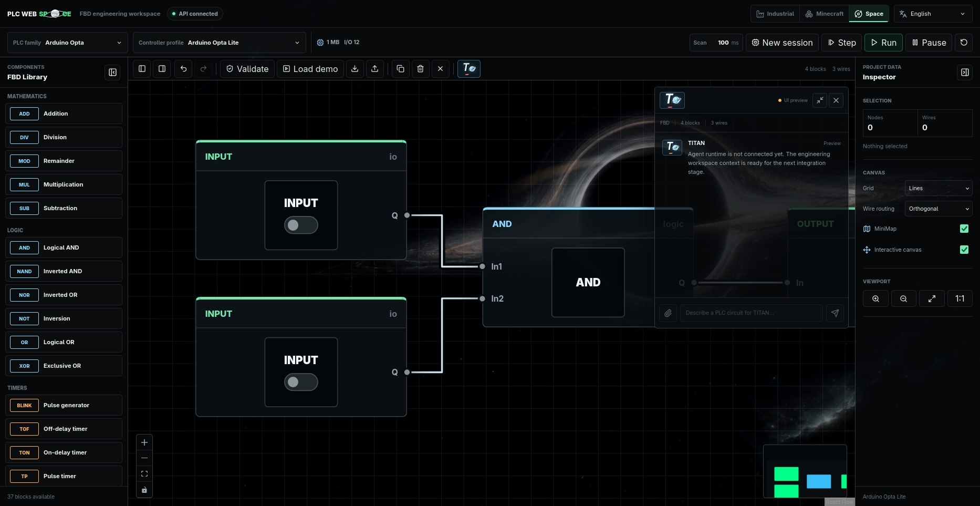Click Load demo button
This screenshot has width=980, height=506.
[310, 69]
